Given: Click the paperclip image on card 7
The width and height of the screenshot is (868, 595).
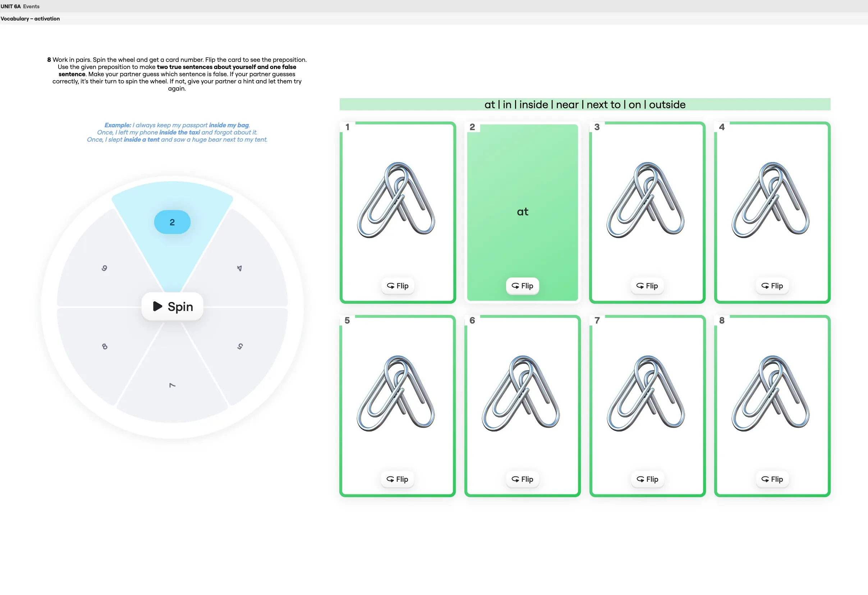Looking at the screenshot, I should pyautogui.click(x=646, y=393).
